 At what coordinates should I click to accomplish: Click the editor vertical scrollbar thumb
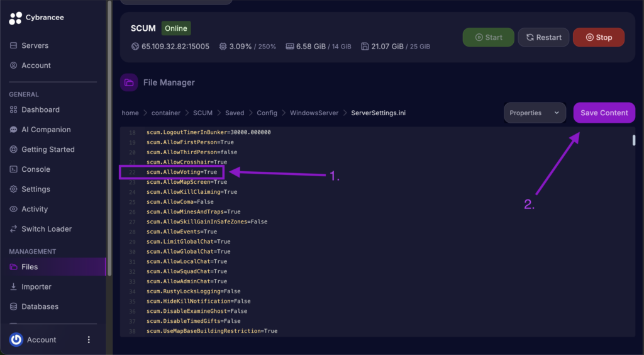point(634,140)
